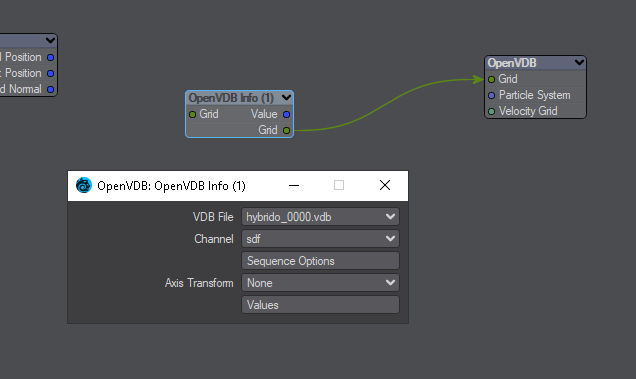The height and width of the screenshot is (379, 636).
Task: Click Velocity Grid connector on OpenVDB node
Action: coord(492,111)
